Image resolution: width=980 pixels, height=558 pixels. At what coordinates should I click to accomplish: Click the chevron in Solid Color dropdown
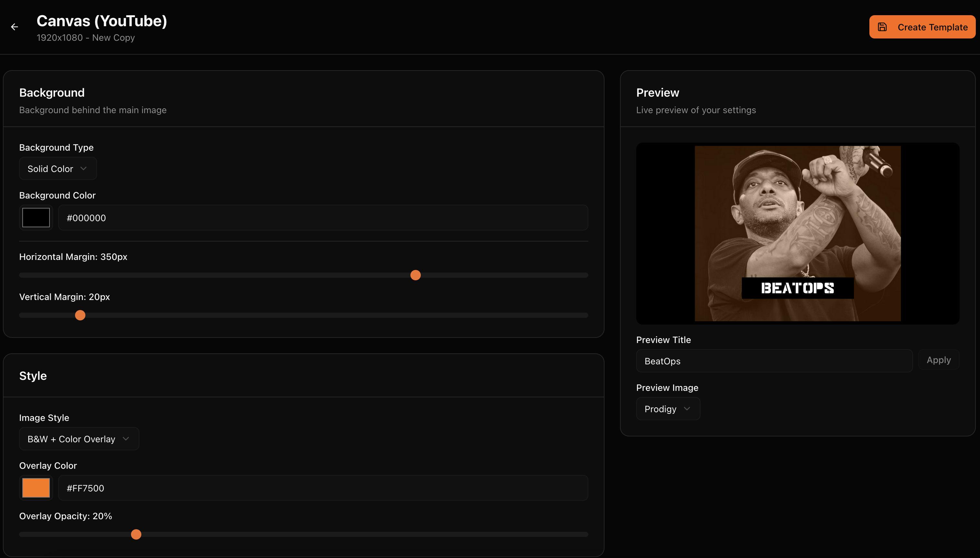[83, 169]
